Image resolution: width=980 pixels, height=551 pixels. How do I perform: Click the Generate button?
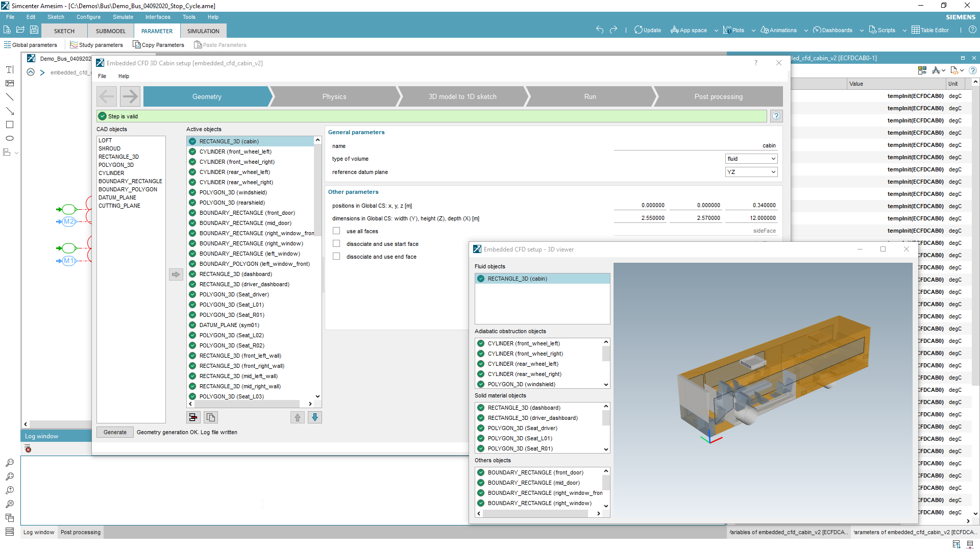114,432
